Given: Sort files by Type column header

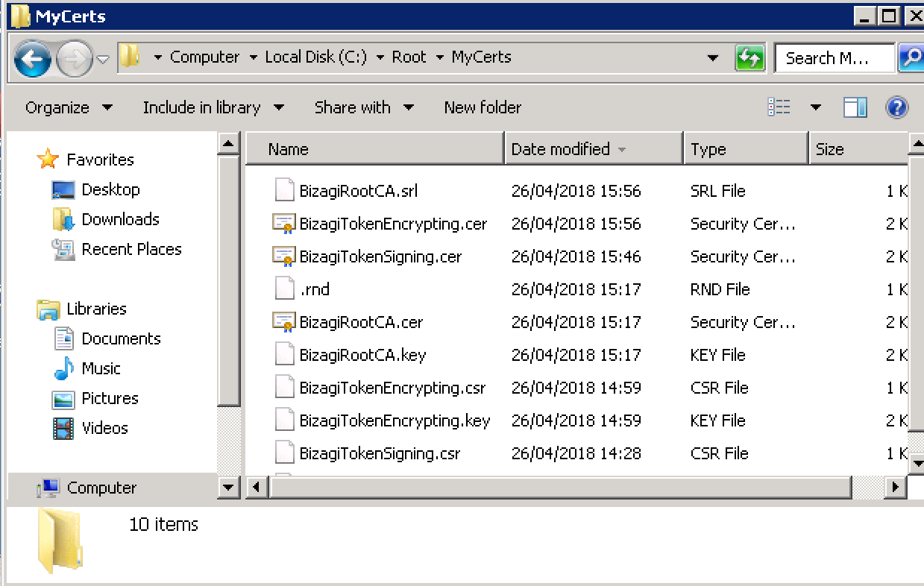Looking at the screenshot, I should click(x=746, y=149).
